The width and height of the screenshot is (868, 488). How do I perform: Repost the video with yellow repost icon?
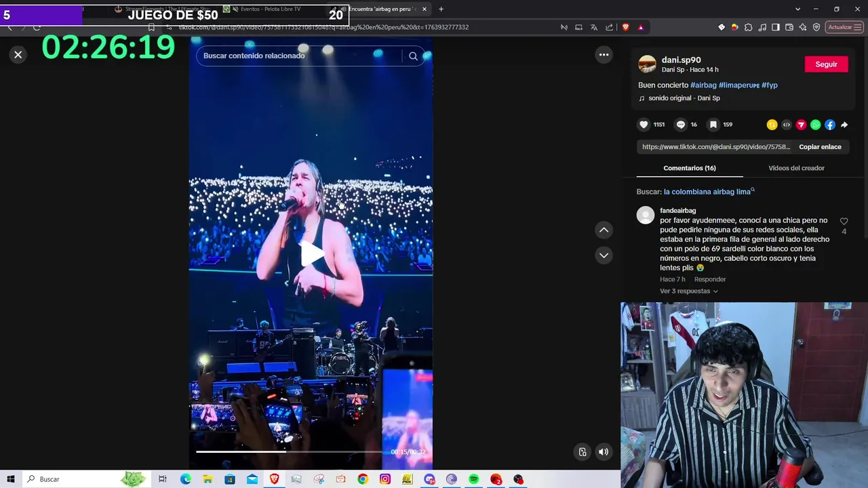point(772,125)
